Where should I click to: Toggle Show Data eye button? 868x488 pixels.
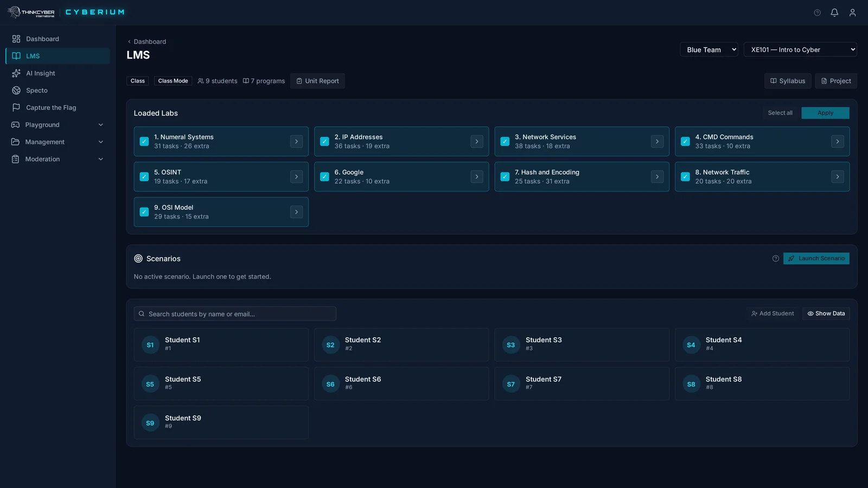click(826, 313)
